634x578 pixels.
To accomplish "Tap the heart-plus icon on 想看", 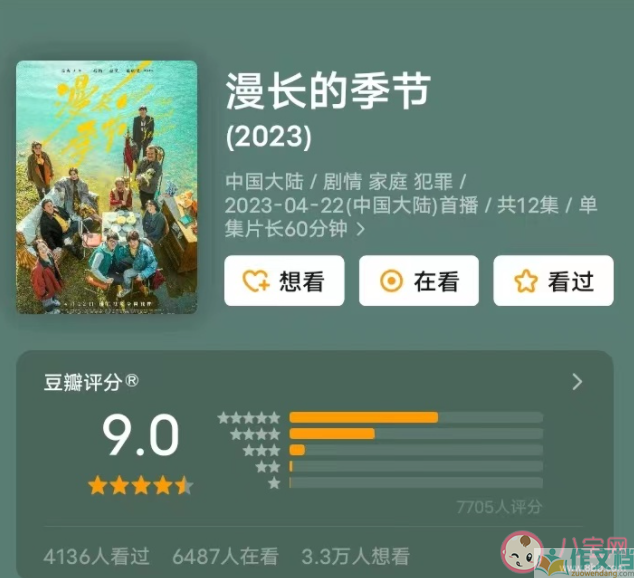I will point(256,281).
